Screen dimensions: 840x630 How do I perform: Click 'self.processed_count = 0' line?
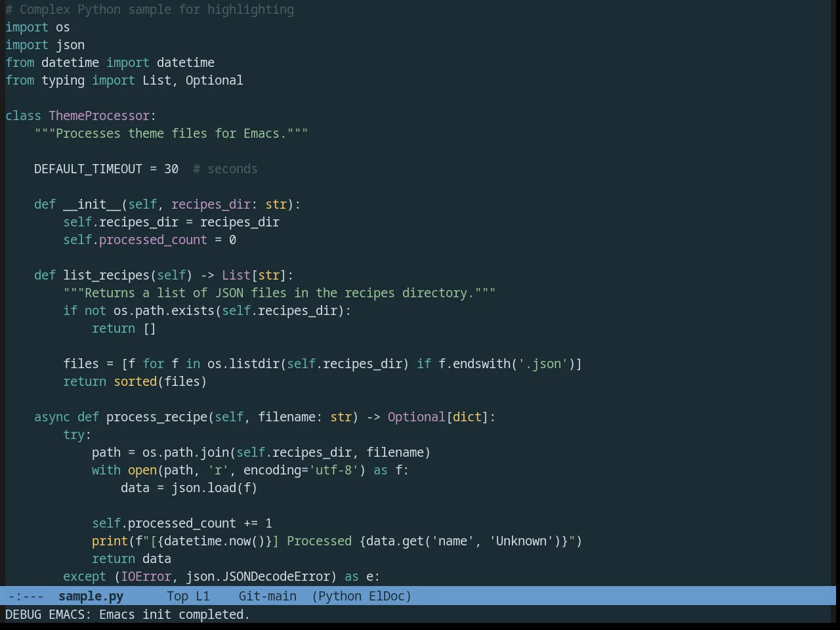150,240
